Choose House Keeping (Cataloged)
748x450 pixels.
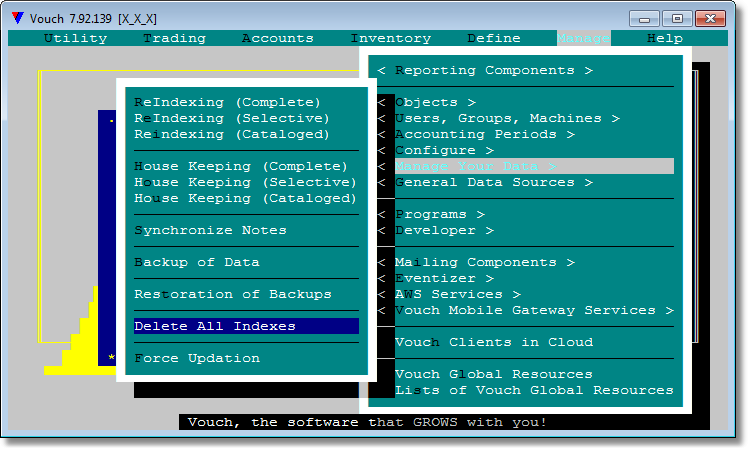click(245, 199)
